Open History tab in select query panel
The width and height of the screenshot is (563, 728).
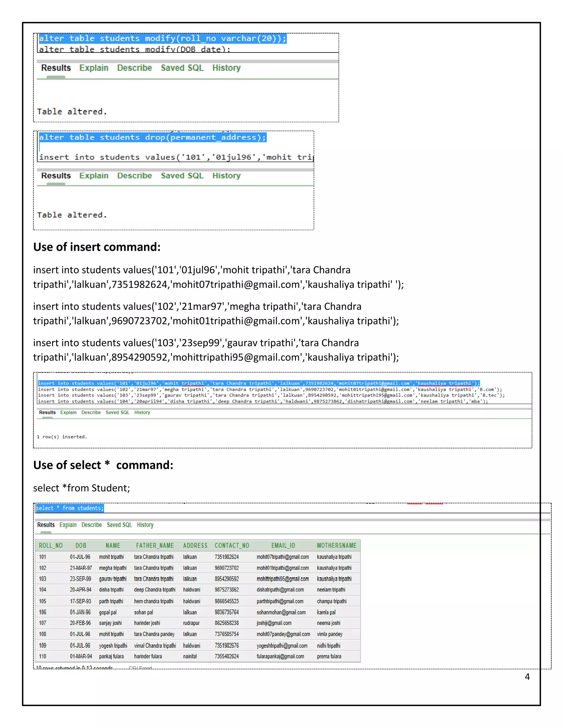pyautogui.click(x=145, y=525)
